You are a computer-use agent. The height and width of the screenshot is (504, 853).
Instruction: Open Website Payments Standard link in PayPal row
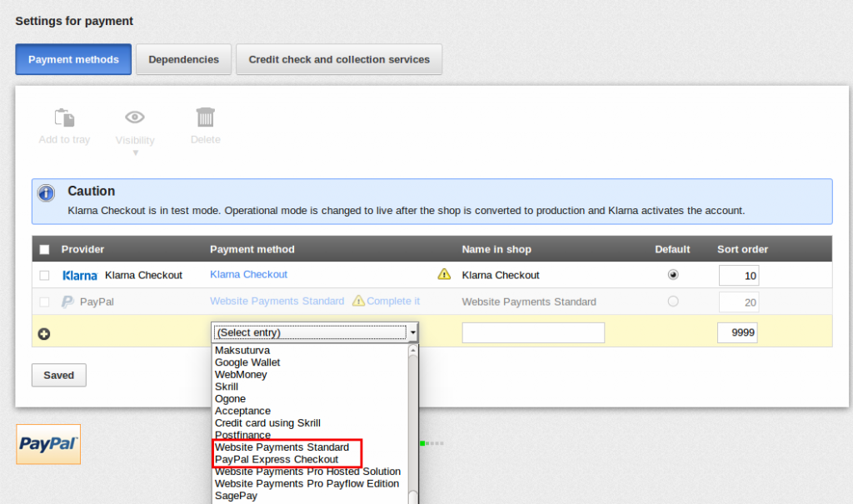(277, 301)
